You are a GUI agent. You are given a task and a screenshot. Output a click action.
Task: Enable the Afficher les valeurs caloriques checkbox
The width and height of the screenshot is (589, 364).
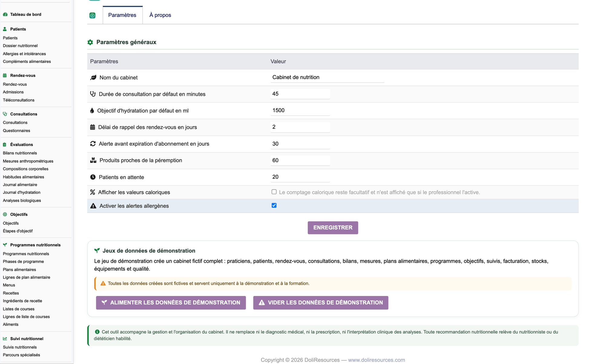click(274, 192)
